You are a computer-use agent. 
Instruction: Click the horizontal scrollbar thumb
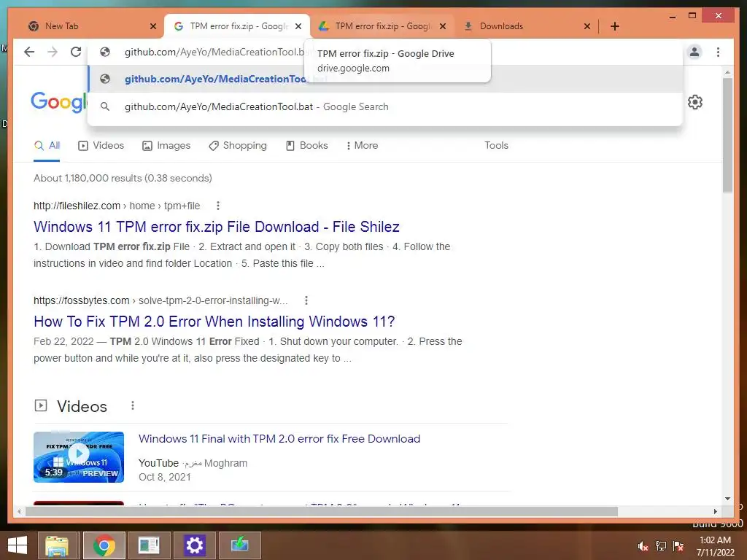point(321,511)
